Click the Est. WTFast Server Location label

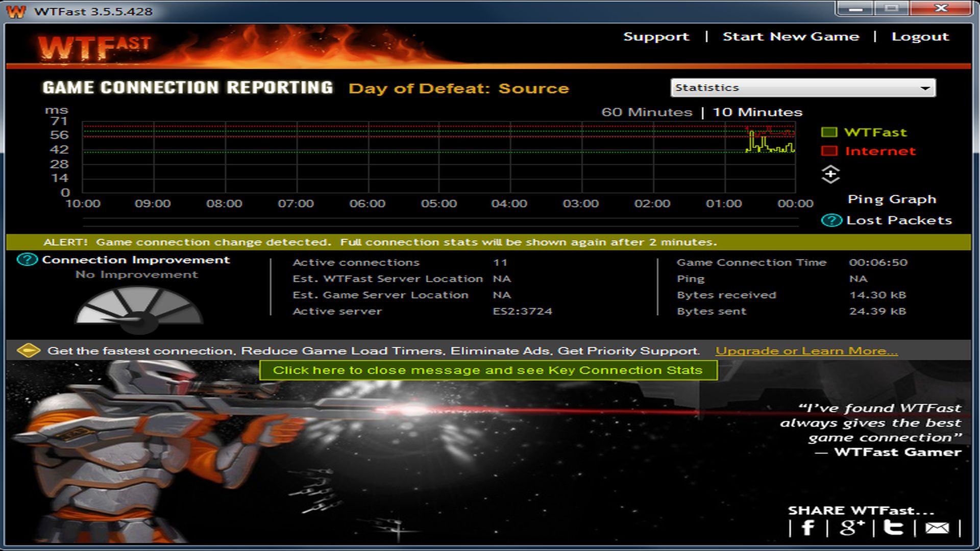(x=387, y=279)
